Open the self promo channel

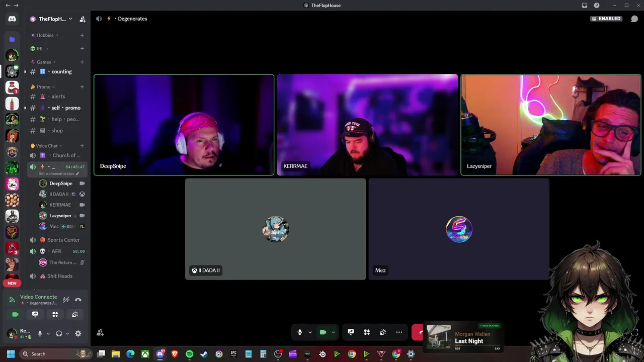(57, 108)
